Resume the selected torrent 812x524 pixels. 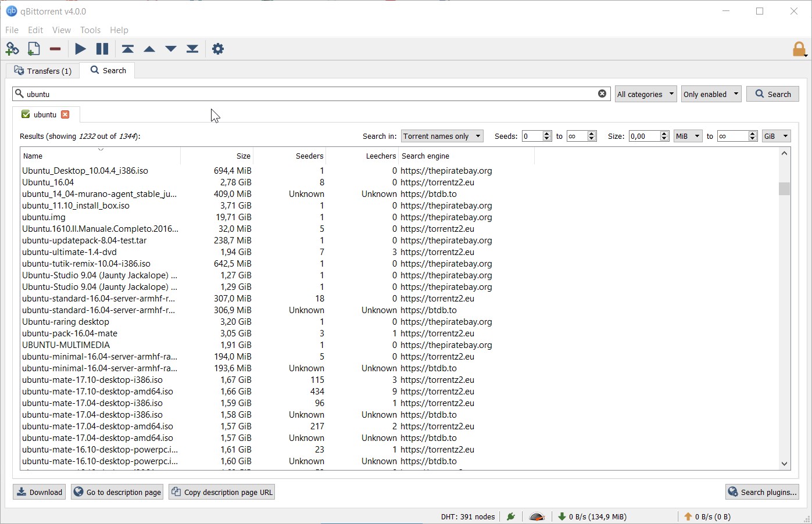(x=80, y=49)
